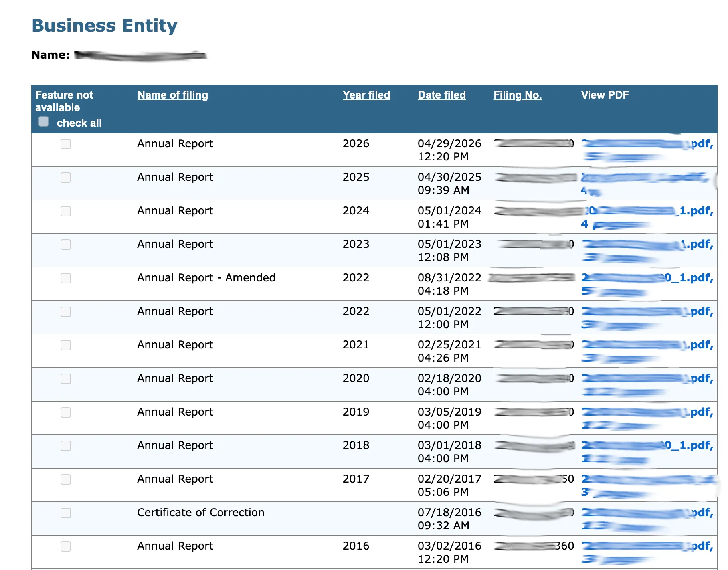Click the date '07/18/2016 09:32 AM'

pyautogui.click(x=449, y=519)
